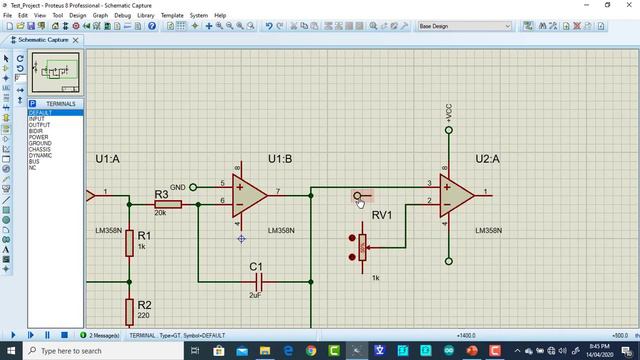Image resolution: width=640 pixels, height=360 pixels.
Task: Select the Junction Dot Mode tool
Action: pos(6,78)
